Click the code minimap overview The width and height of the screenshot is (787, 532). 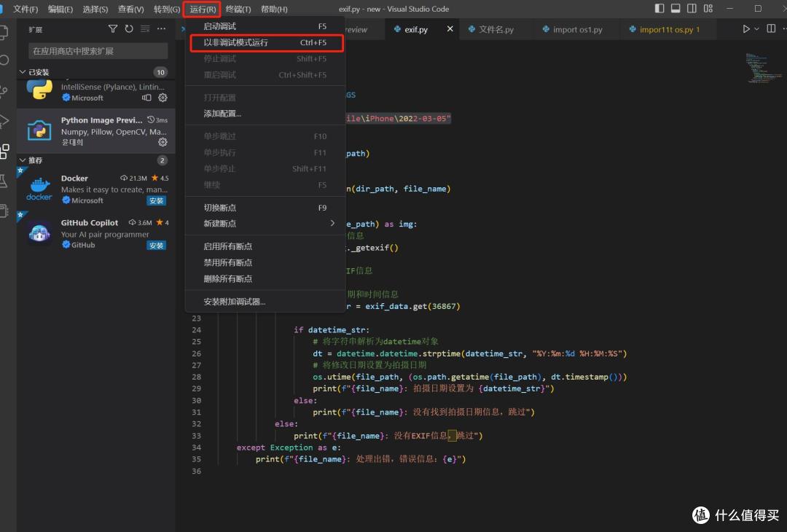[x=764, y=67]
